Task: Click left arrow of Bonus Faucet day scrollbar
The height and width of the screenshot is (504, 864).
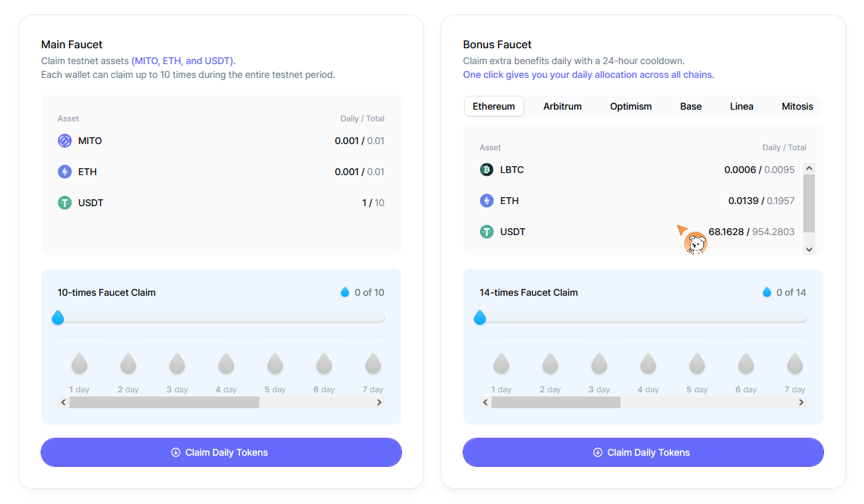Action: pyautogui.click(x=485, y=402)
